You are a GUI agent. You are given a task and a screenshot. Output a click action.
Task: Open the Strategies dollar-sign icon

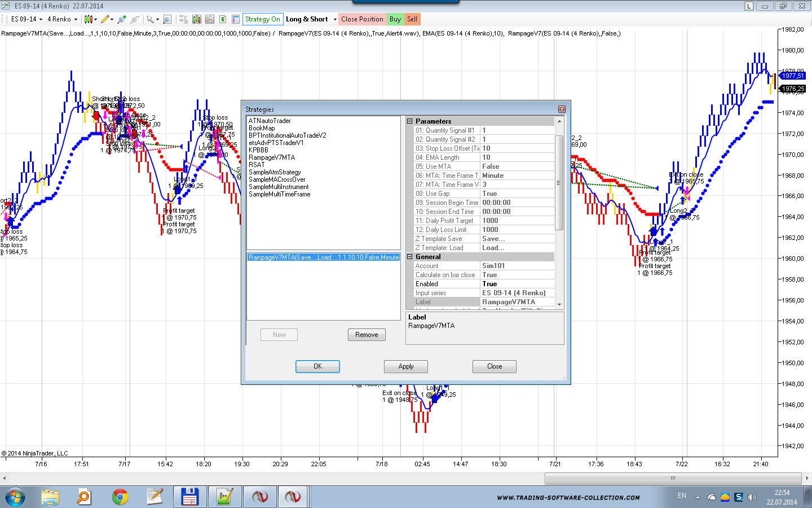tap(223, 19)
